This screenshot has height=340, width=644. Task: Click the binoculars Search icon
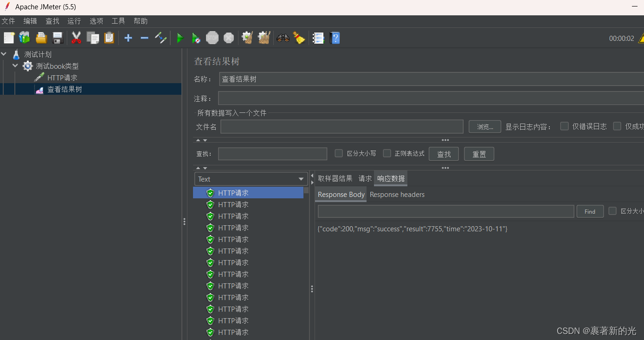coord(283,38)
